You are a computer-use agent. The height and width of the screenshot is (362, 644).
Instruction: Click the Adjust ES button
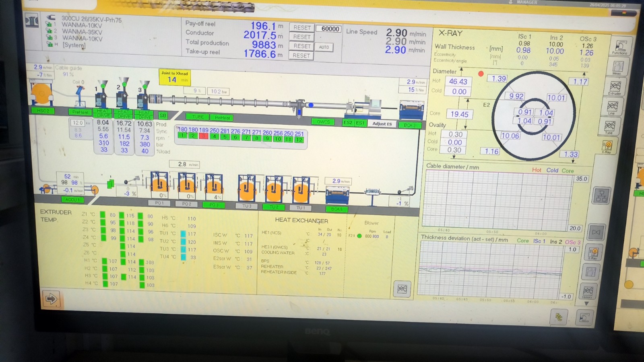tap(382, 124)
